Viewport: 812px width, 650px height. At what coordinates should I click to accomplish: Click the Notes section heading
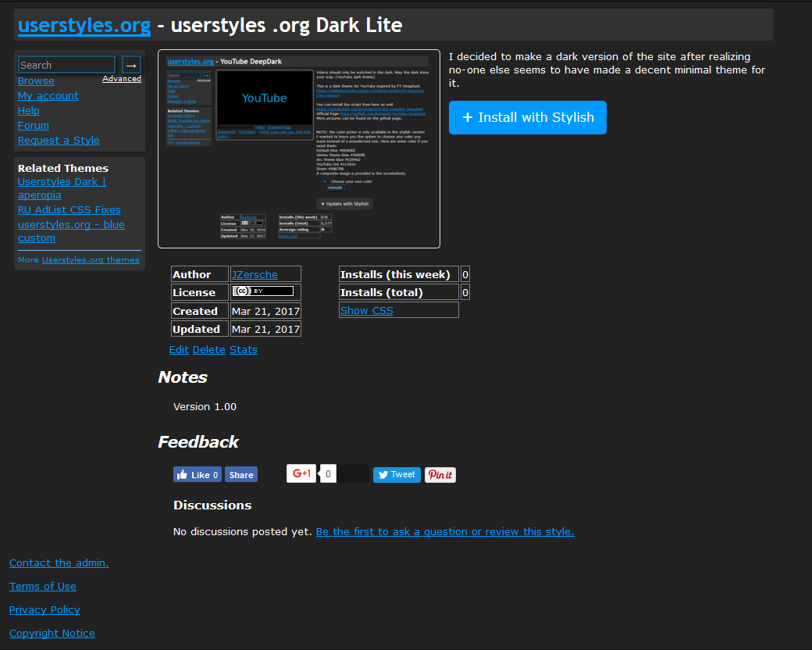point(182,377)
